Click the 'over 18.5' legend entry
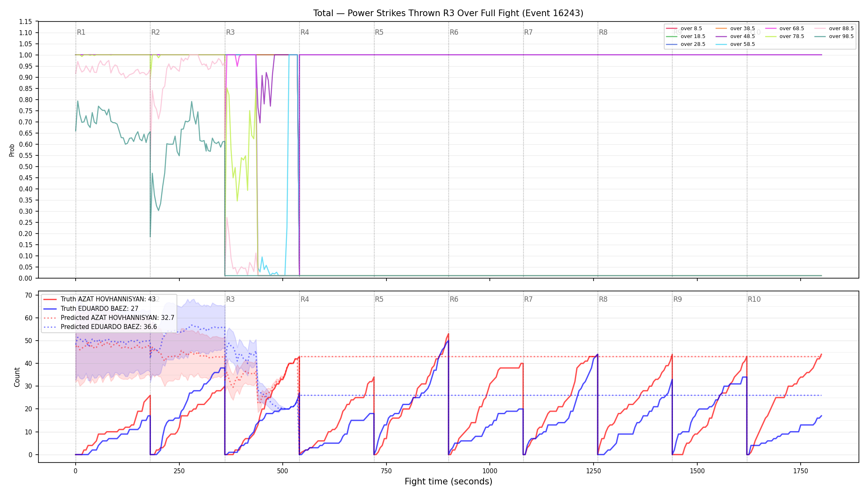868x496 pixels. pos(686,36)
